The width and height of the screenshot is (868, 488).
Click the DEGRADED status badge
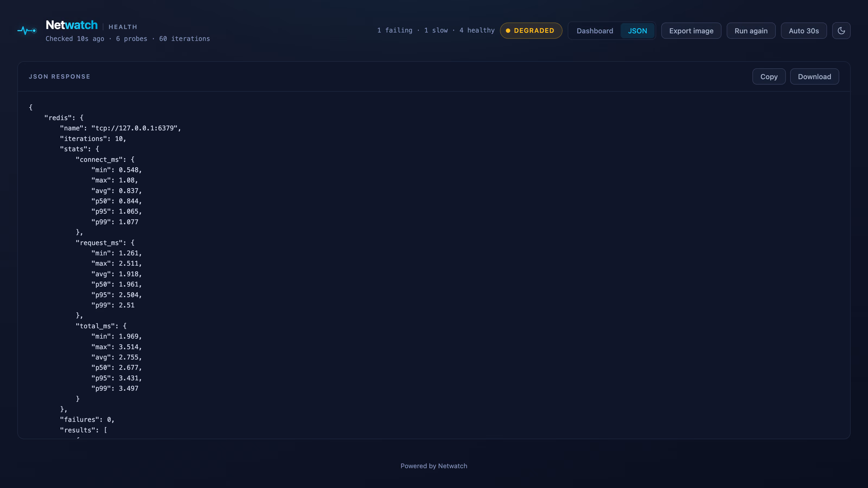coord(531,31)
